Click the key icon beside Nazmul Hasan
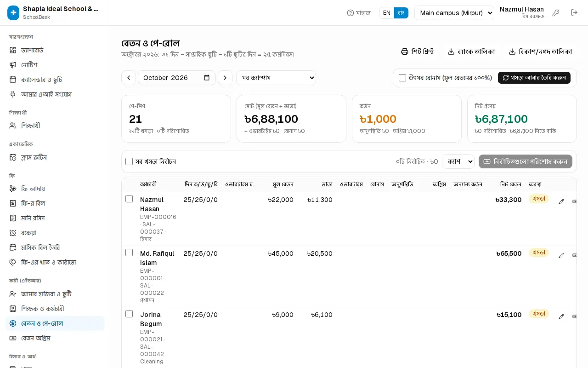This screenshot has height=368, width=588. click(556, 13)
